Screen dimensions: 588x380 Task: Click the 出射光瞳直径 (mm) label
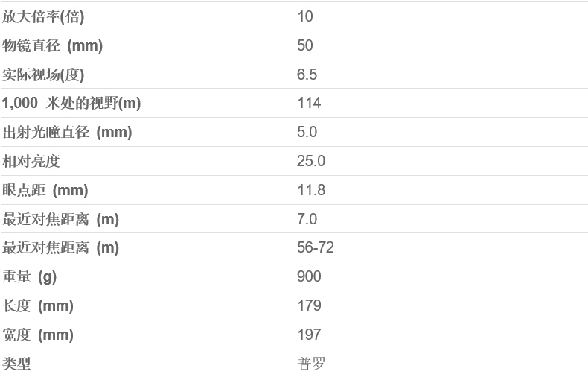67,133
